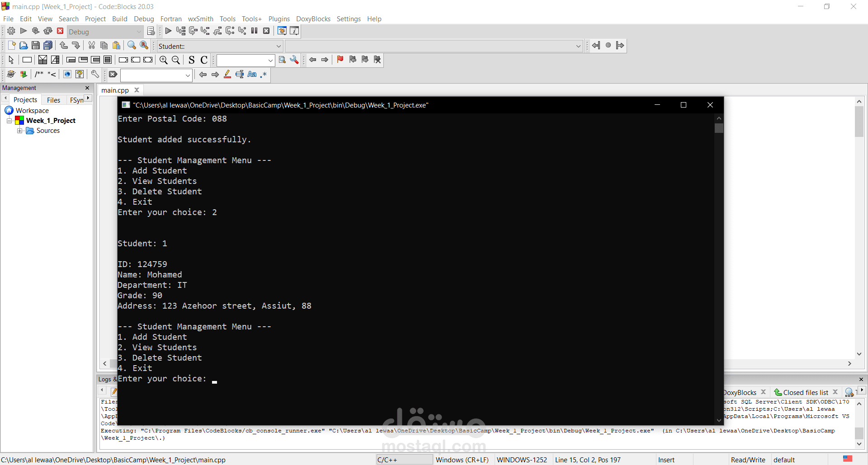
Task: Create a new file from the toolbar
Action: click(x=11, y=46)
